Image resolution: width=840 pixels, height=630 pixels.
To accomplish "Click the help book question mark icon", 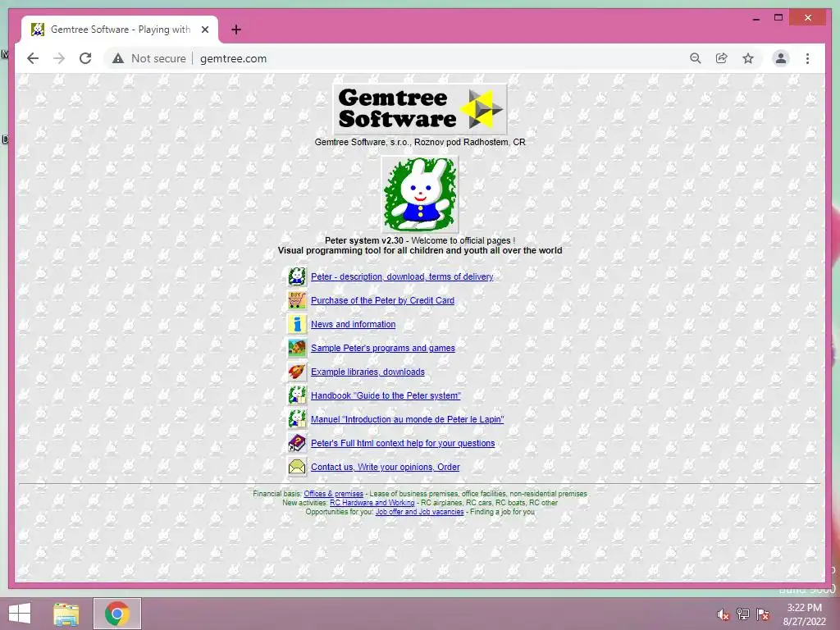I will click(297, 443).
